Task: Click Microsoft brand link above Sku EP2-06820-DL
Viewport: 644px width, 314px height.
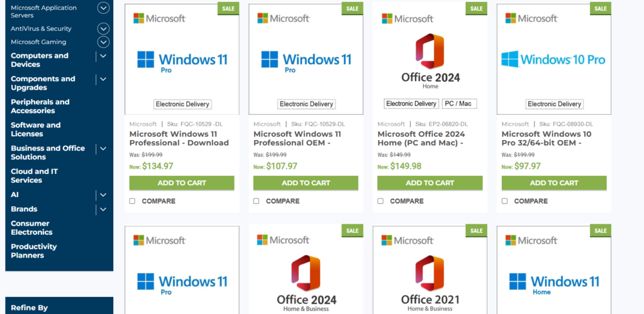Action: point(391,124)
